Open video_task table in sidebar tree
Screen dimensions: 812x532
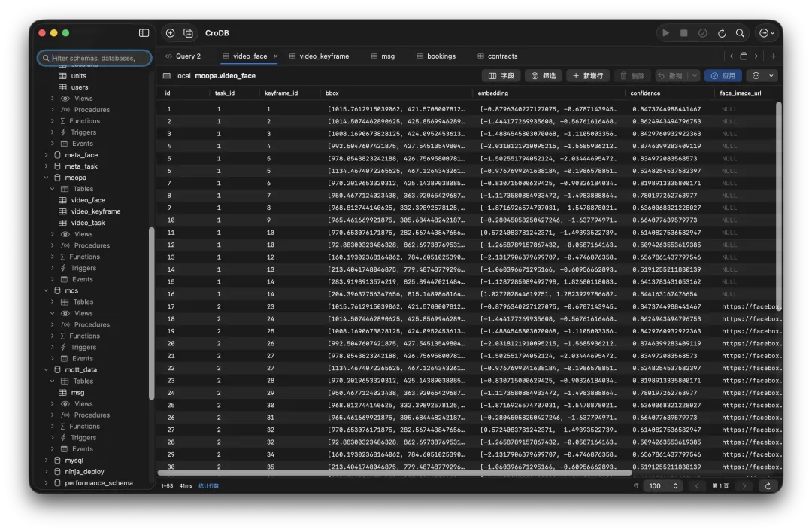pyautogui.click(x=88, y=223)
